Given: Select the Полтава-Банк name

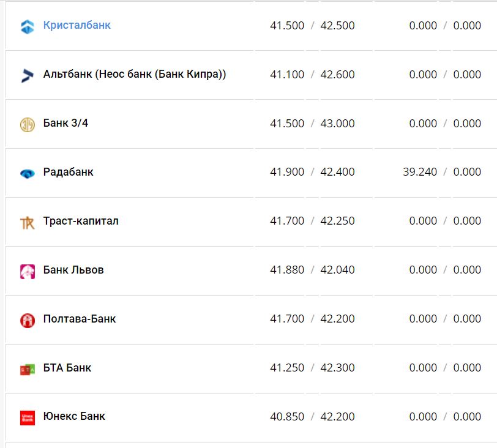Looking at the screenshot, I should tap(80, 319).
